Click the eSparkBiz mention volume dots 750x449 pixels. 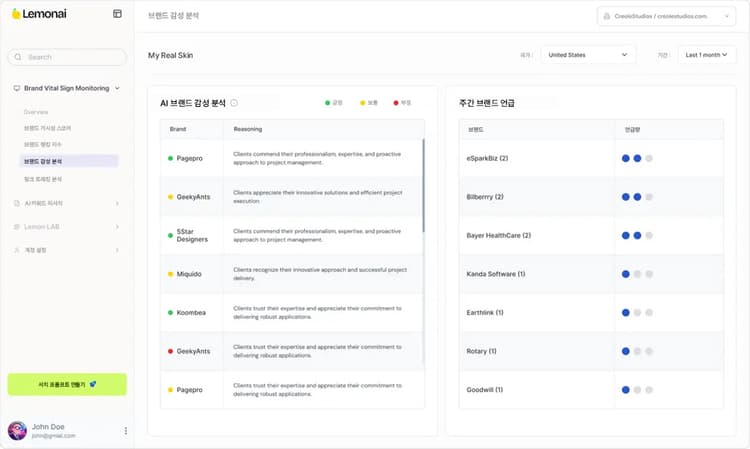point(636,158)
